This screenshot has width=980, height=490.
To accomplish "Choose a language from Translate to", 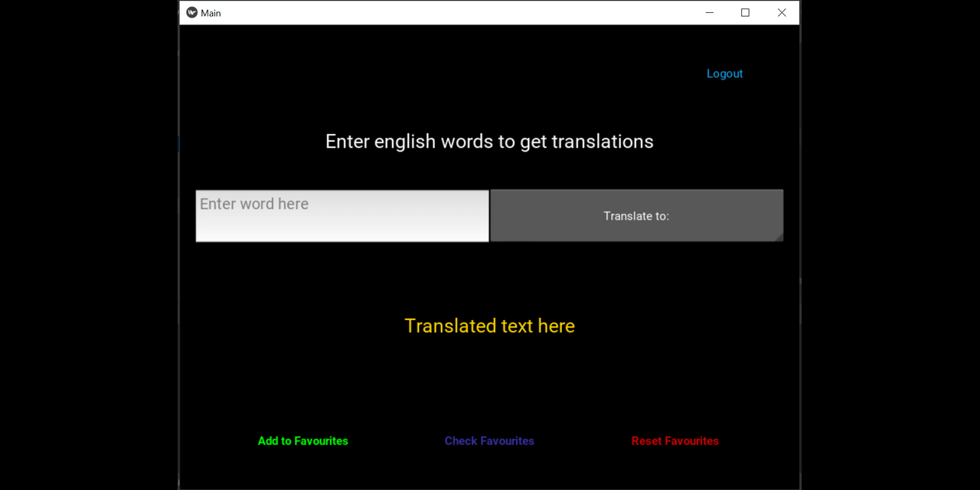I will click(636, 215).
